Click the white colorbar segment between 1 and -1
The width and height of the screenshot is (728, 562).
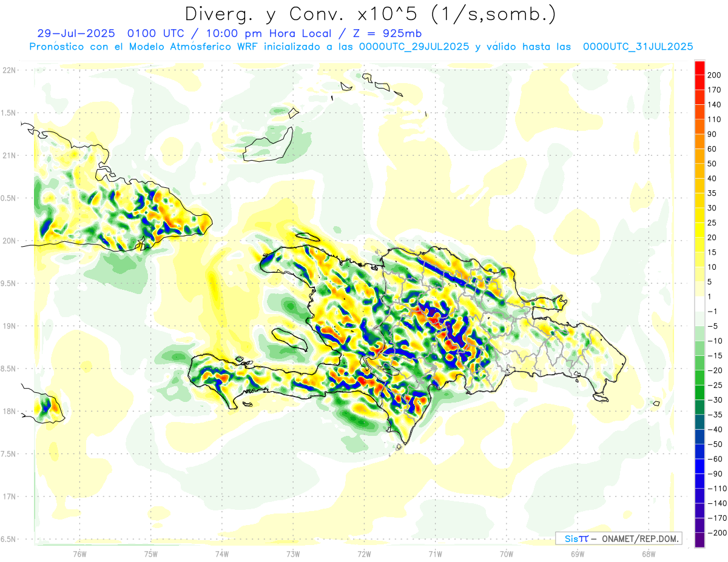[699, 304]
